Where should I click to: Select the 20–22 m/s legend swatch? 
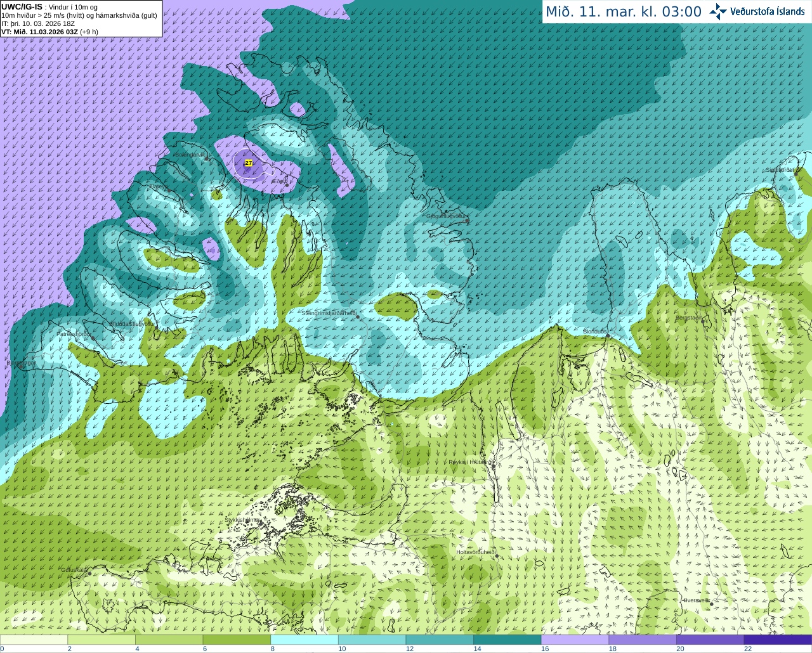pos(710,640)
